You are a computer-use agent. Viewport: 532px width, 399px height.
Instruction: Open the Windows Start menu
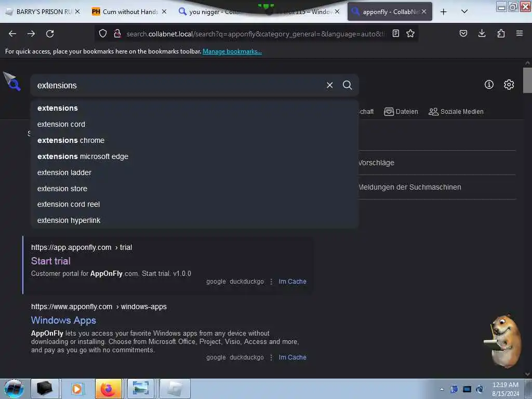pos(14,389)
